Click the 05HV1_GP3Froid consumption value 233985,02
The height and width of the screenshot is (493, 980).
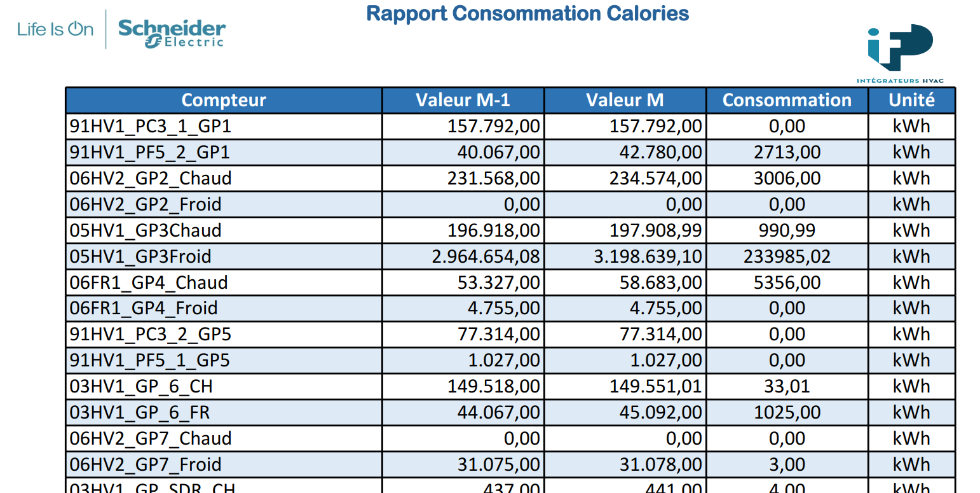(x=787, y=257)
